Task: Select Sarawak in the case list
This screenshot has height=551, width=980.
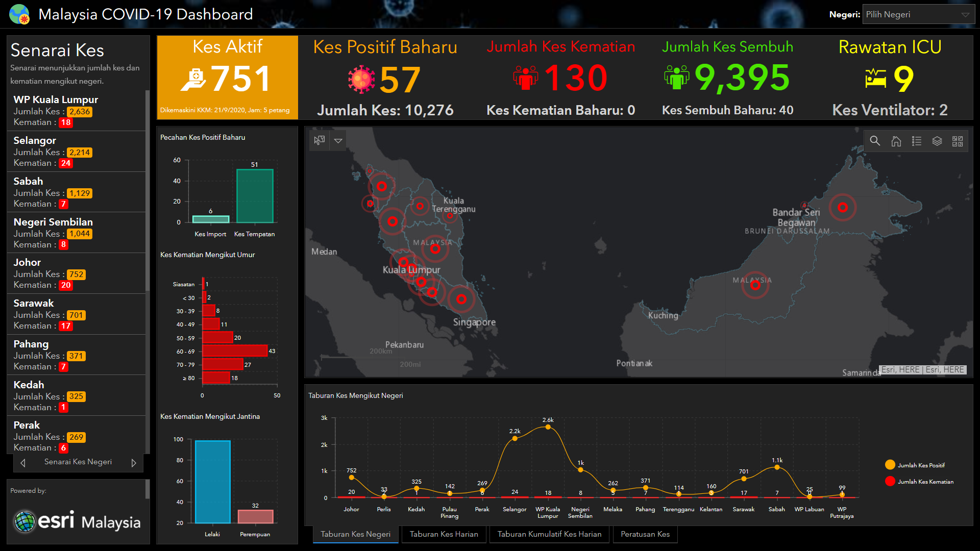Action: [x=77, y=314]
